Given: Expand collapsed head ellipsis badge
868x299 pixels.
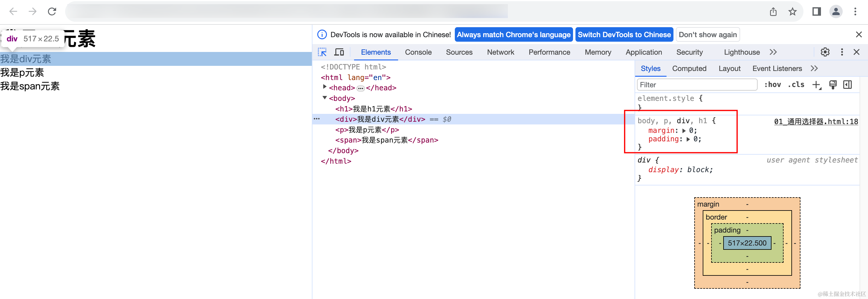Looking at the screenshot, I should (360, 88).
